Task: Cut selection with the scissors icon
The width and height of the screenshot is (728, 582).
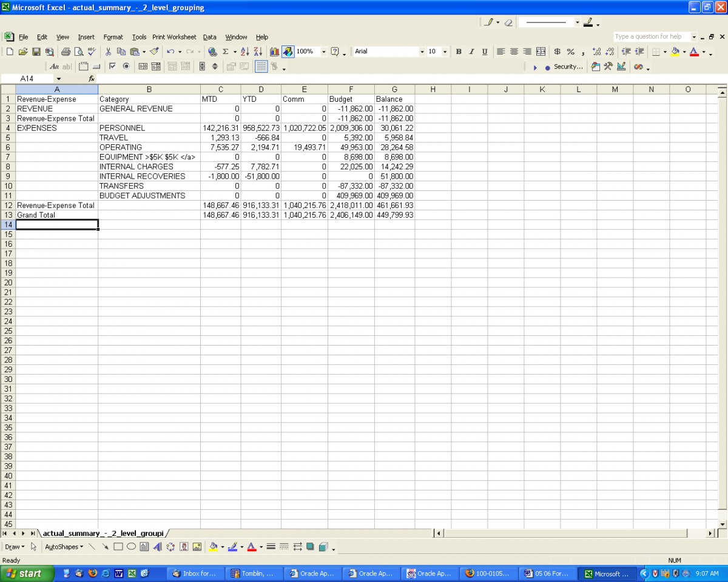Action: 108,52
